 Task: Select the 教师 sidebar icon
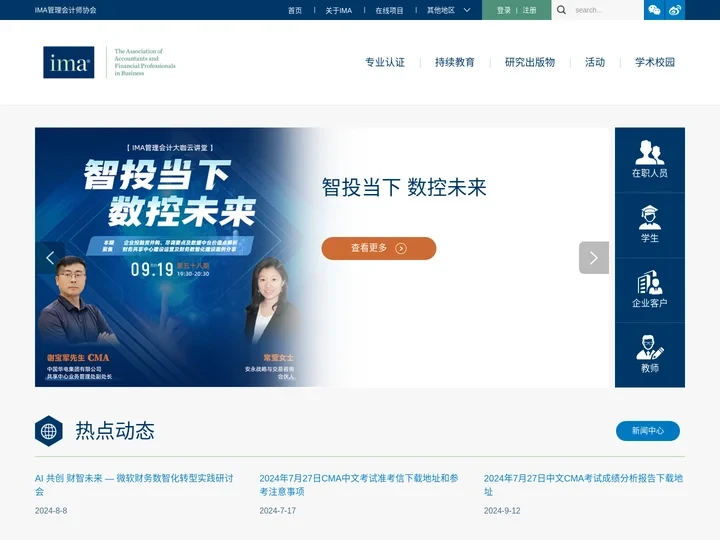tap(650, 355)
